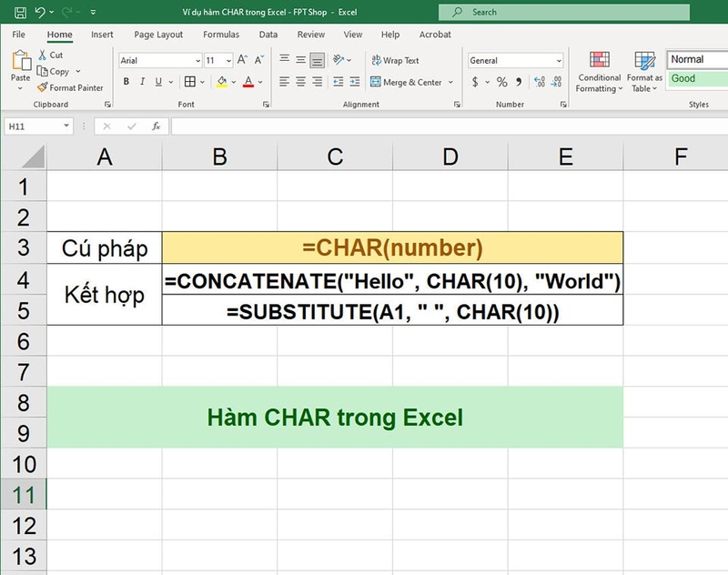This screenshot has height=575, width=728.
Task: Click the Copy icon in the Clipboard group
Action: [43, 69]
